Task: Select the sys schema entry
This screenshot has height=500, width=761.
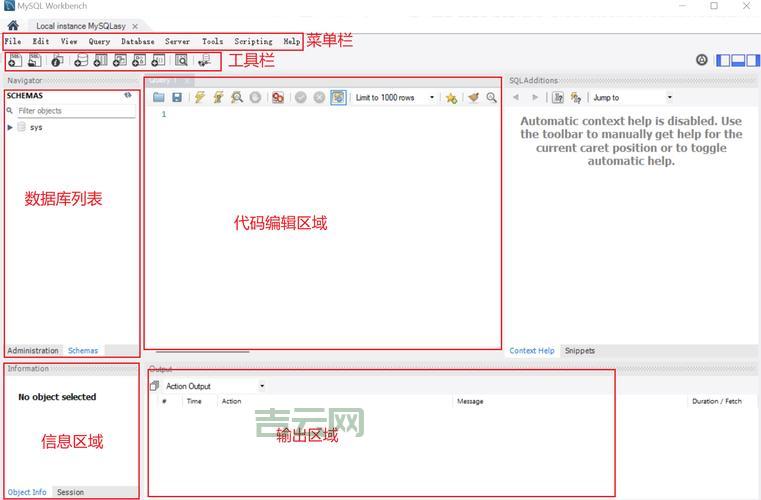Action: point(36,127)
